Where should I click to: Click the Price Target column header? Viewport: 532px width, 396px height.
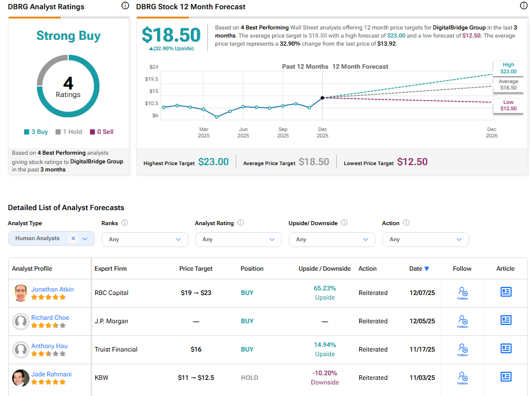click(x=196, y=268)
